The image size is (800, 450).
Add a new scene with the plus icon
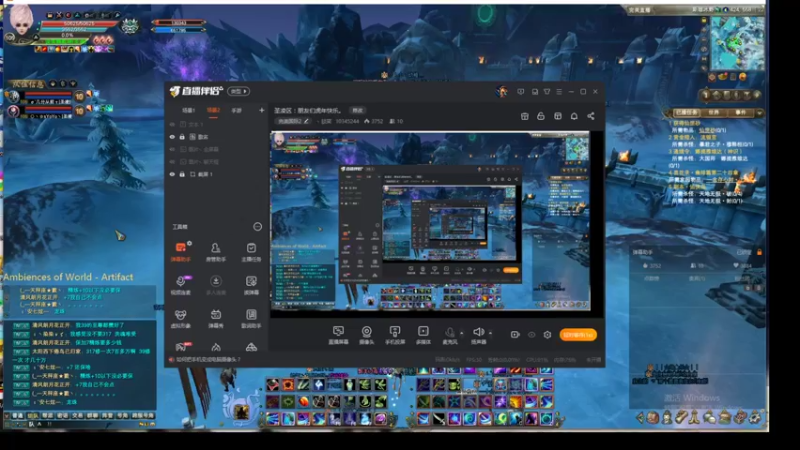(x=262, y=110)
